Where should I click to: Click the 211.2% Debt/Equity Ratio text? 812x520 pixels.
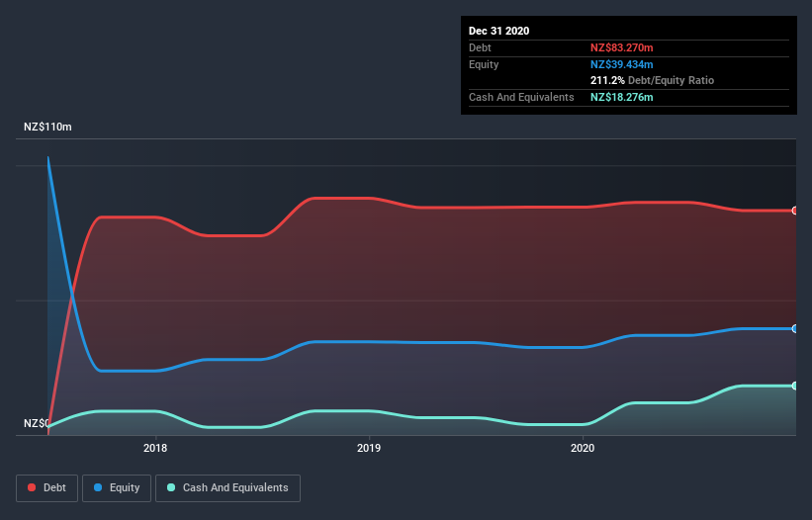pos(652,80)
